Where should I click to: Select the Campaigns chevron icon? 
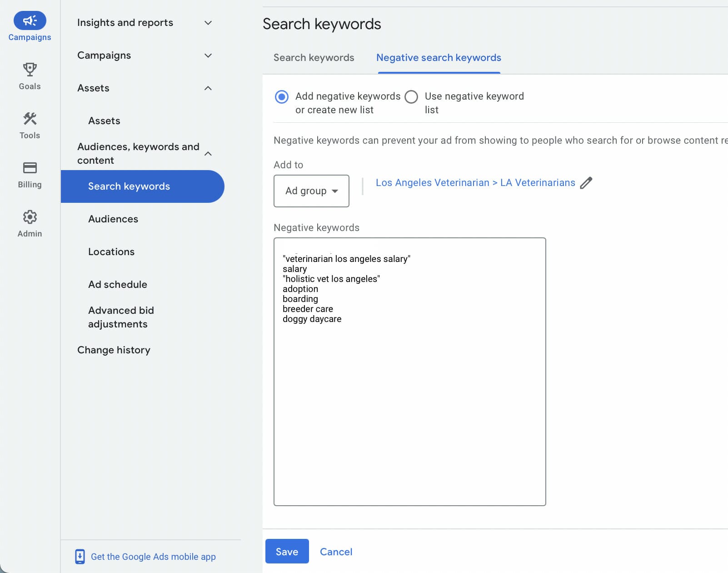pos(208,55)
